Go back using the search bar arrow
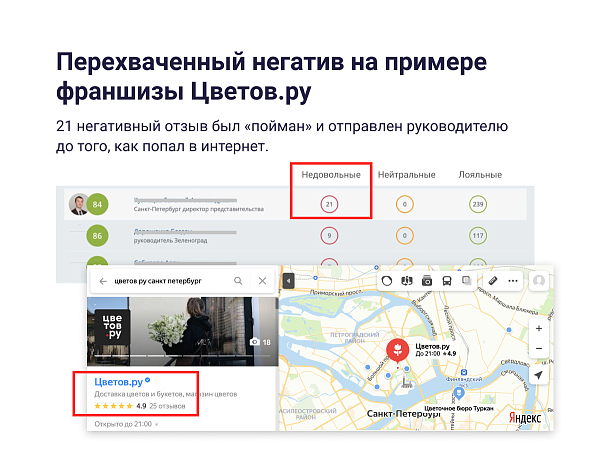600x466 pixels. click(x=103, y=281)
